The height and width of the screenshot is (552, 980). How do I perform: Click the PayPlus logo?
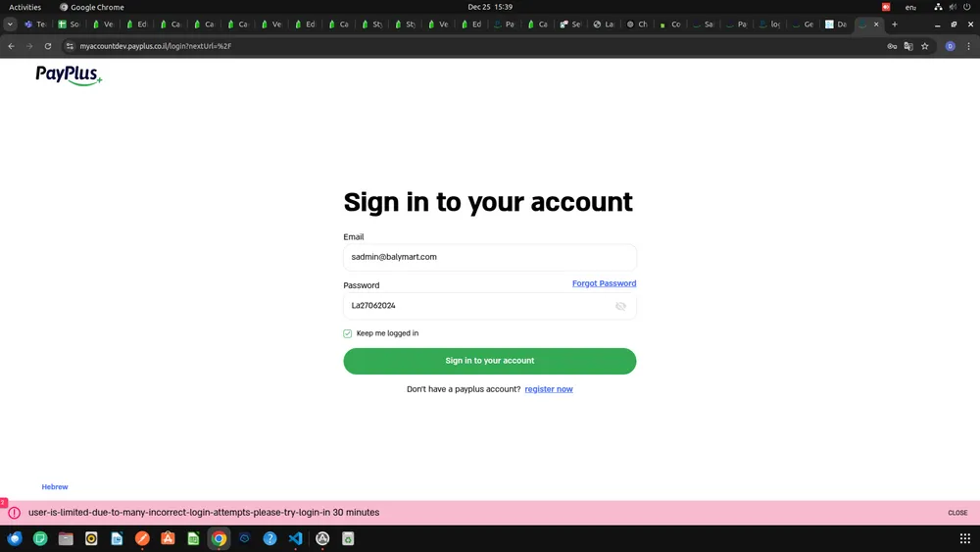[69, 75]
